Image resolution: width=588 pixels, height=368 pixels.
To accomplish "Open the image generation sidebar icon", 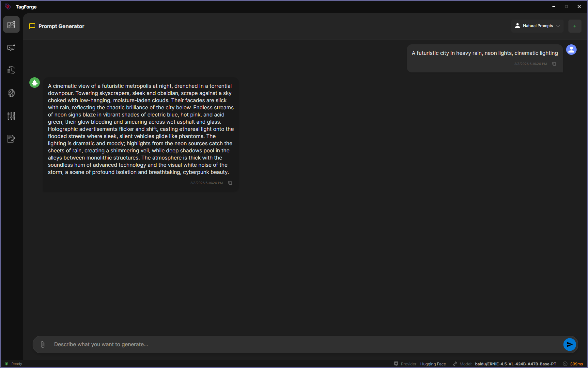I will (x=11, y=24).
